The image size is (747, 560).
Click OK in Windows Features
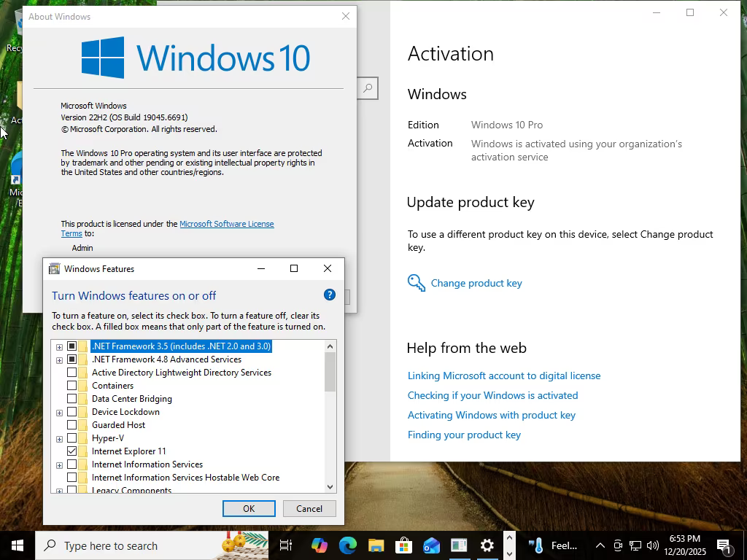click(x=249, y=508)
